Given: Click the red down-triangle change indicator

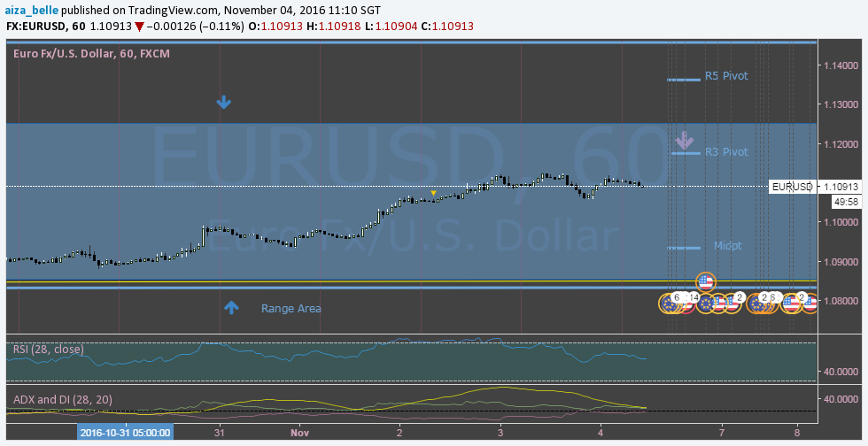Looking at the screenshot, I should [140, 27].
